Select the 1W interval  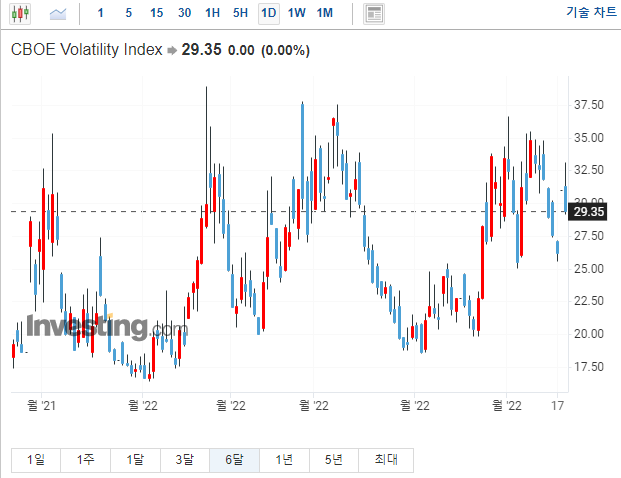(297, 13)
